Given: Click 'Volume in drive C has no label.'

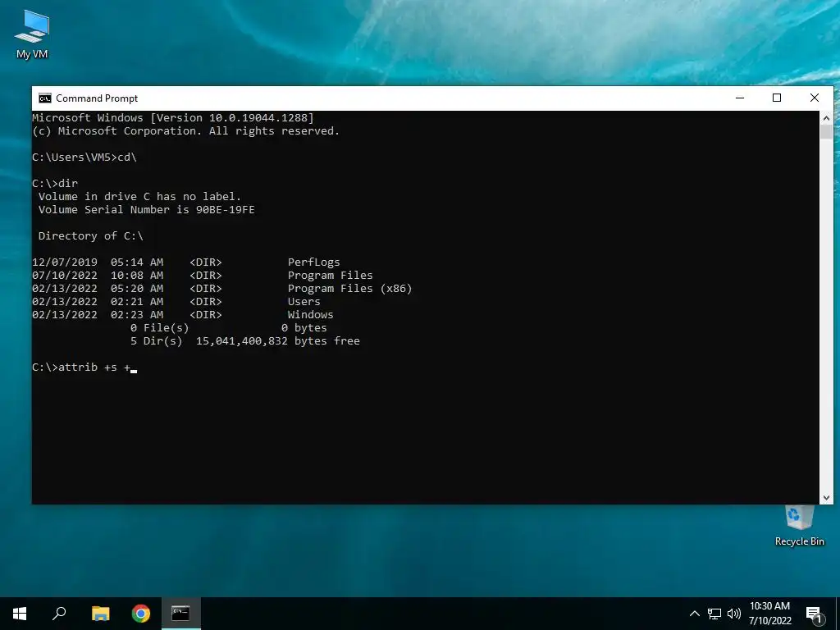Looking at the screenshot, I should (139, 197).
